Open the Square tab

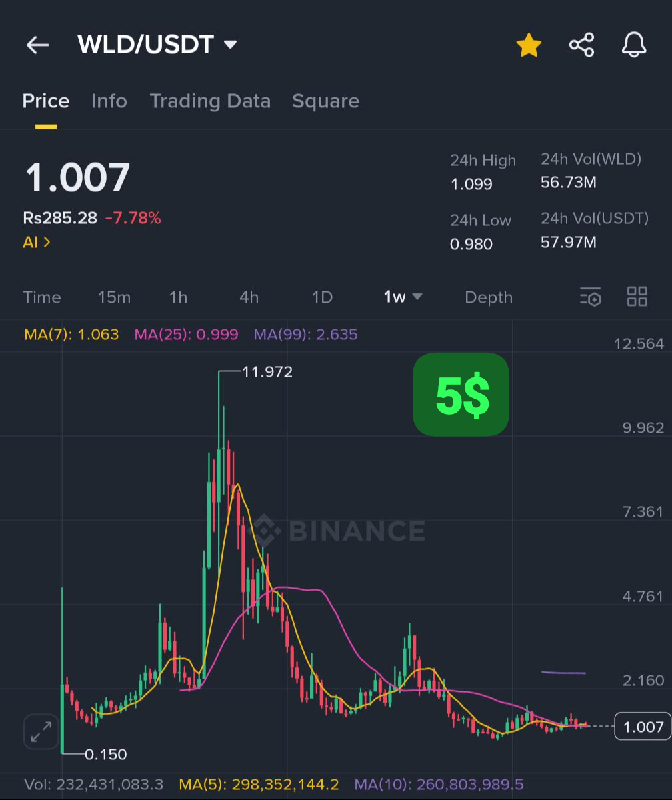[325, 101]
